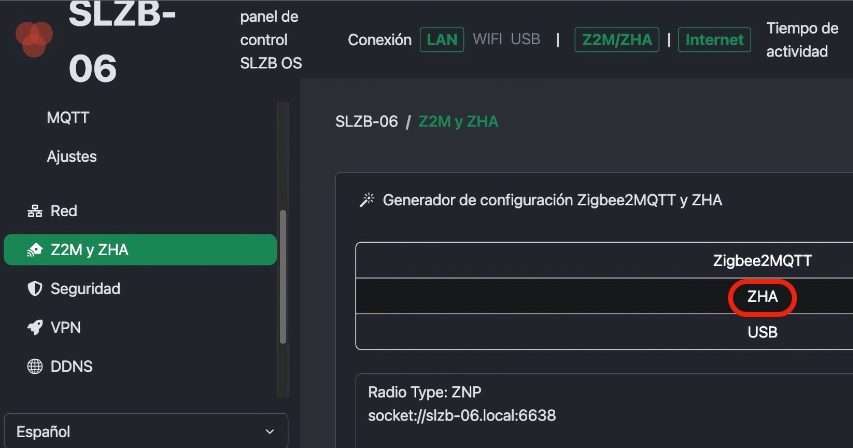Click the LAN connection badge
This screenshot has width=853, height=448.
pos(442,40)
